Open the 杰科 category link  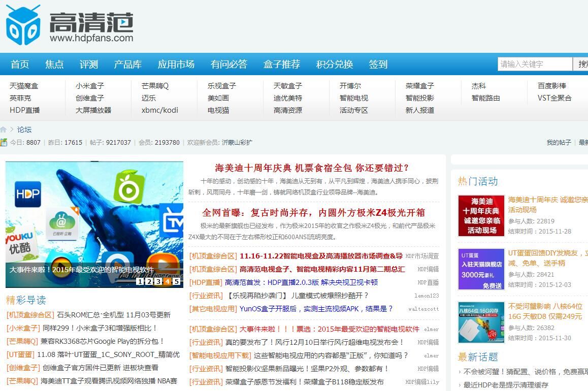click(479, 86)
